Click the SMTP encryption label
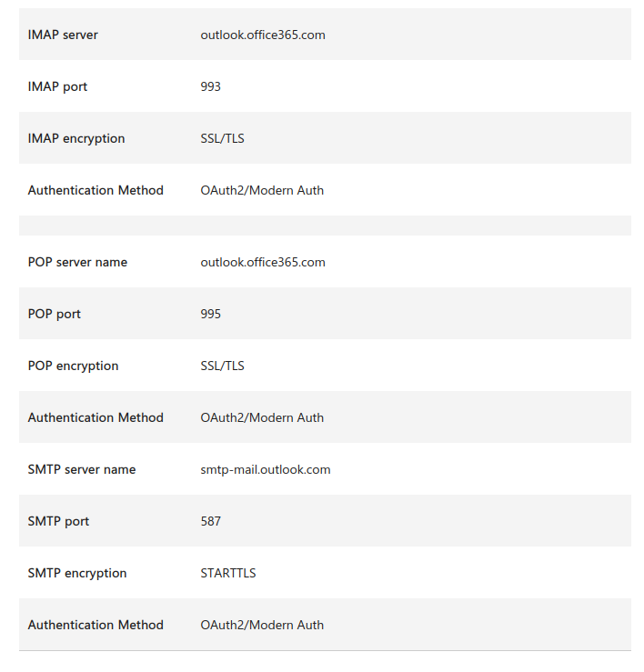The image size is (644, 672). tap(77, 573)
